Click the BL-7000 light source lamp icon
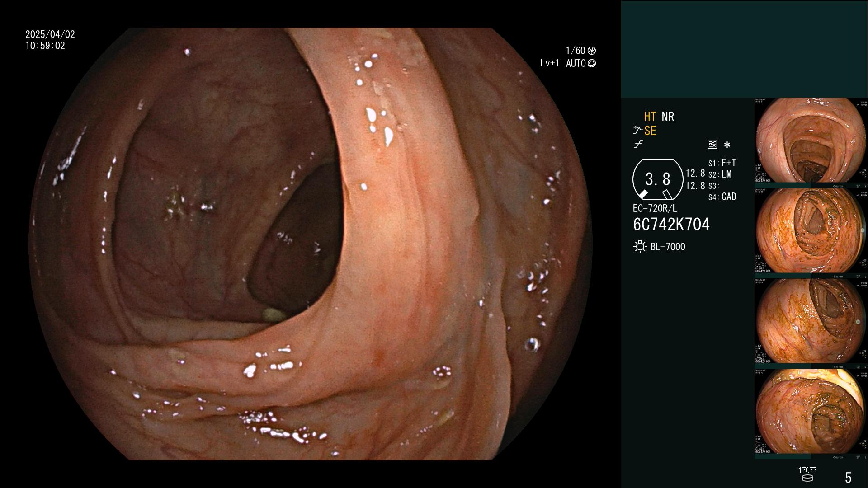This screenshot has width=868, height=488. tap(640, 247)
